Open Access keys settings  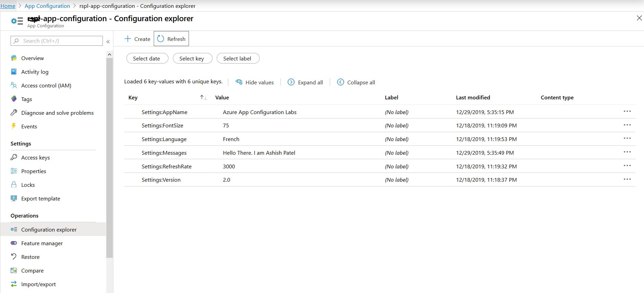tap(36, 157)
